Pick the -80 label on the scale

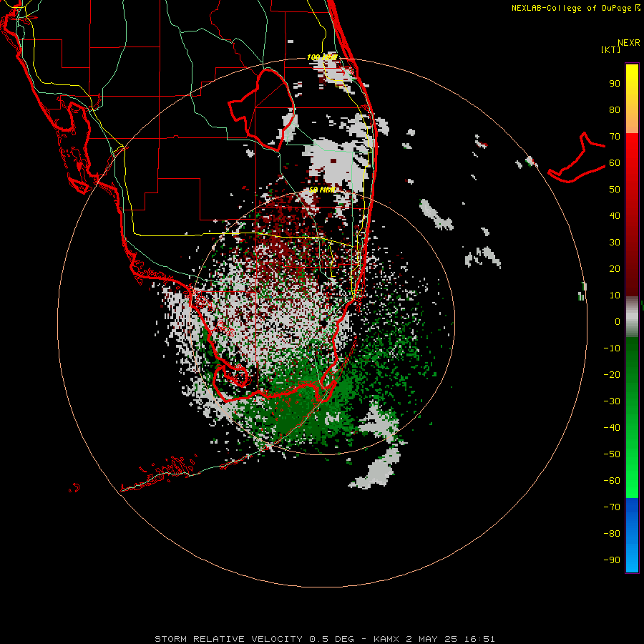click(x=612, y=534)
